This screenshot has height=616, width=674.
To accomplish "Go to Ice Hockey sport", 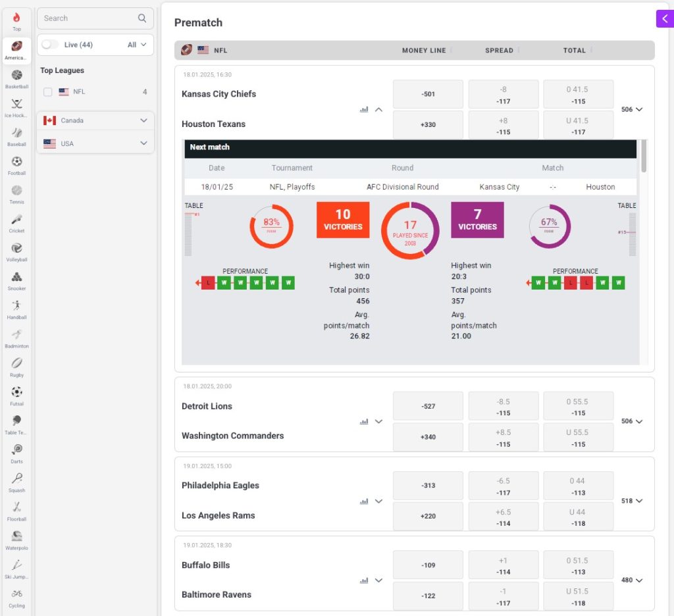I will click(x=16, y=109).
